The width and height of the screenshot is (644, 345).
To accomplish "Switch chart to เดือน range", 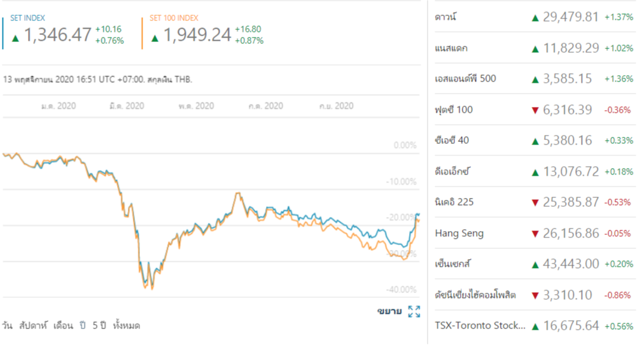I will [63, 325].
